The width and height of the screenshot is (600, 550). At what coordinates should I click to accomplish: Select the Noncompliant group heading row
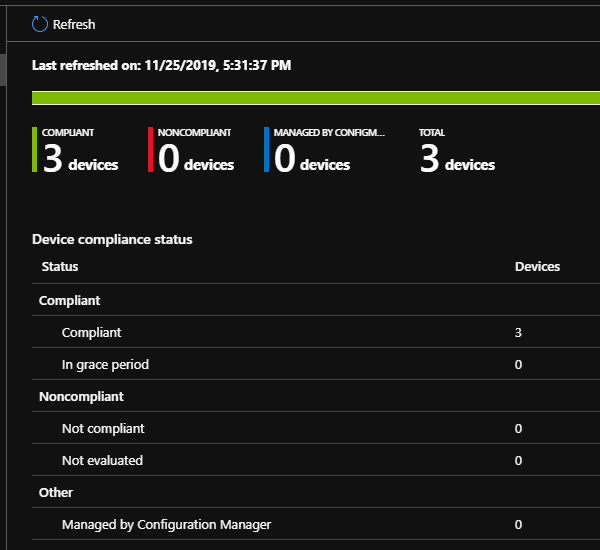(81, 396)
